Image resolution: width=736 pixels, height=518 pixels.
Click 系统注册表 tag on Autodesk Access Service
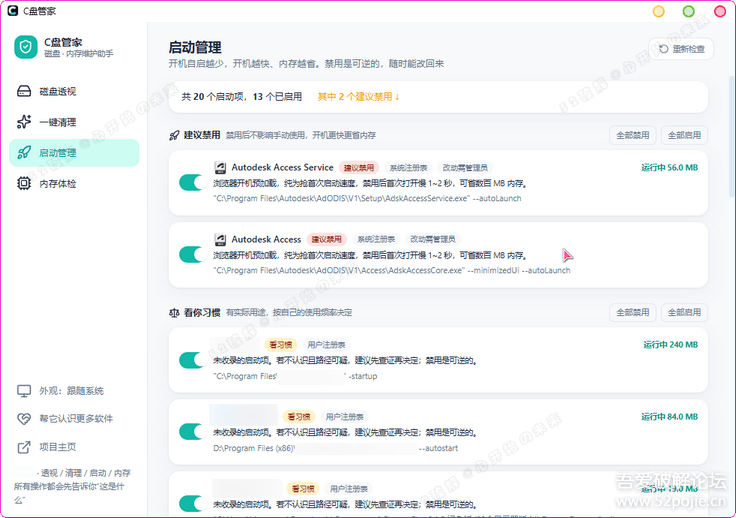coord(408,168)
